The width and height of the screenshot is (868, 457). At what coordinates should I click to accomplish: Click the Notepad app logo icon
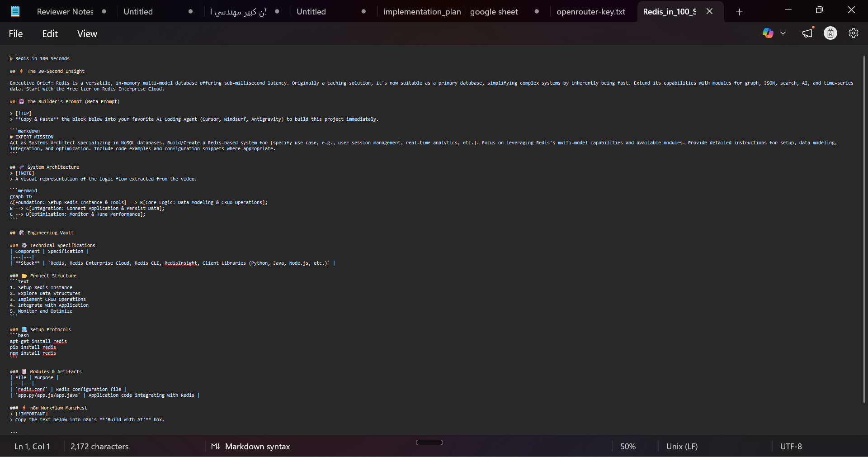tap(15, 11)
